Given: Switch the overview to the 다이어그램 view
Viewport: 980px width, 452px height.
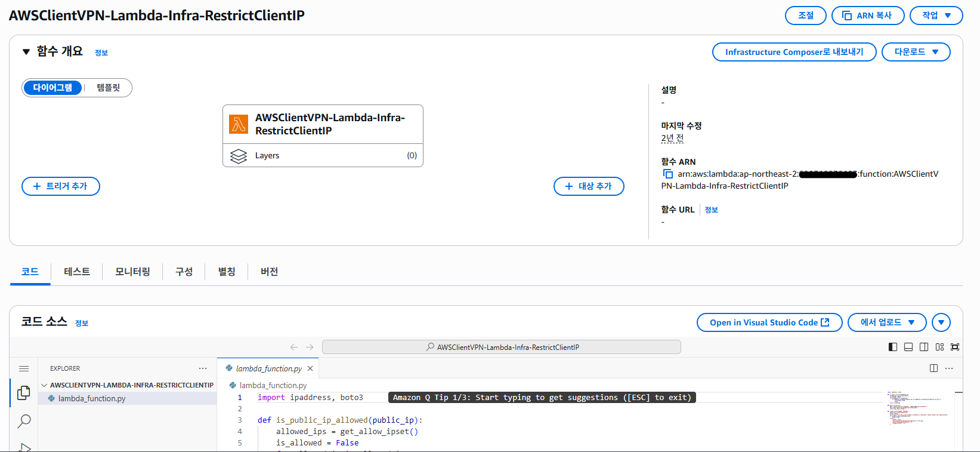Looking at the screenshot, I should coord(52,88).
